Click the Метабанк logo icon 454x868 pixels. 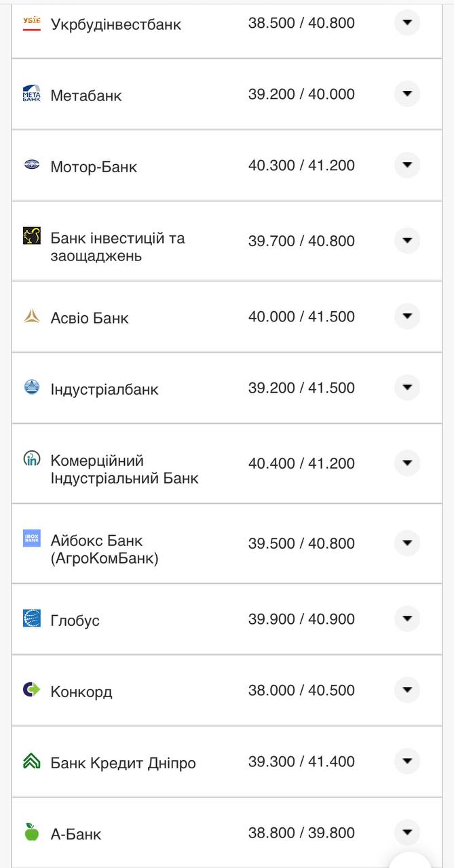[x=32, y=94]
